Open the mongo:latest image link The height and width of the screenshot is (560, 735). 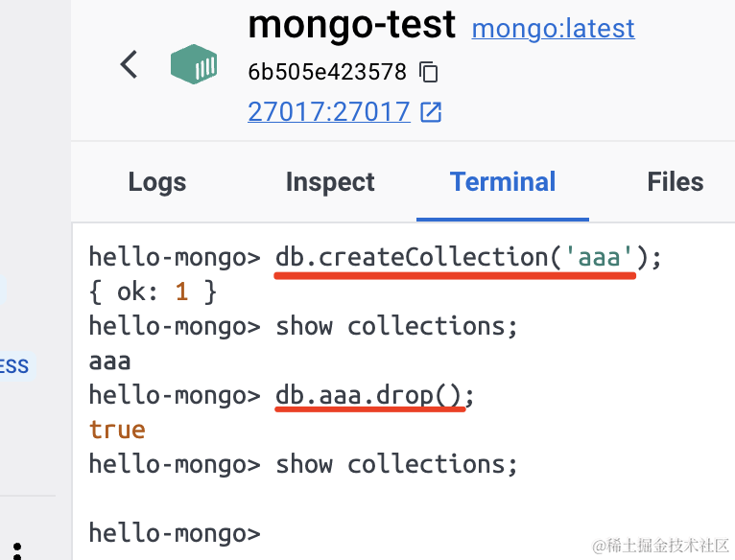click(553, 29)
